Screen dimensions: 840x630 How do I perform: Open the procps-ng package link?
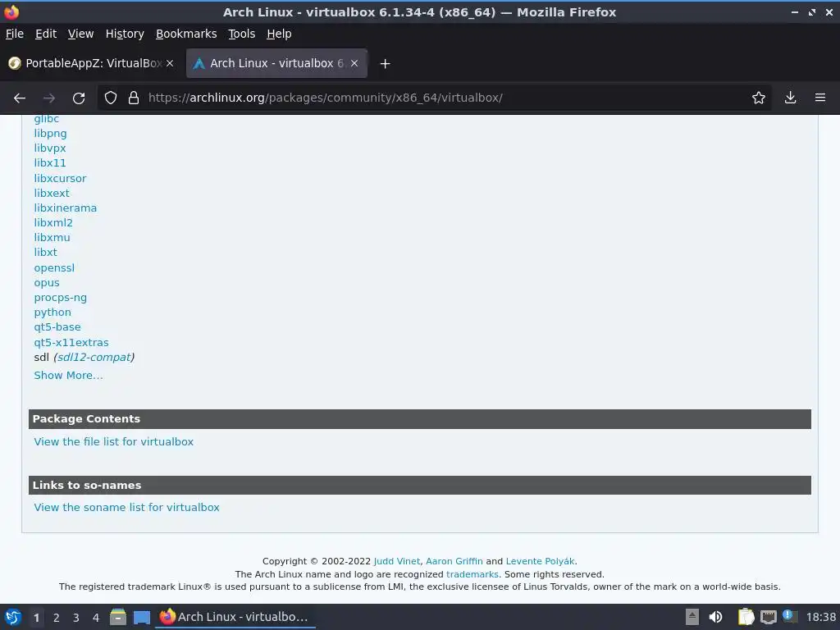[60, 298]
